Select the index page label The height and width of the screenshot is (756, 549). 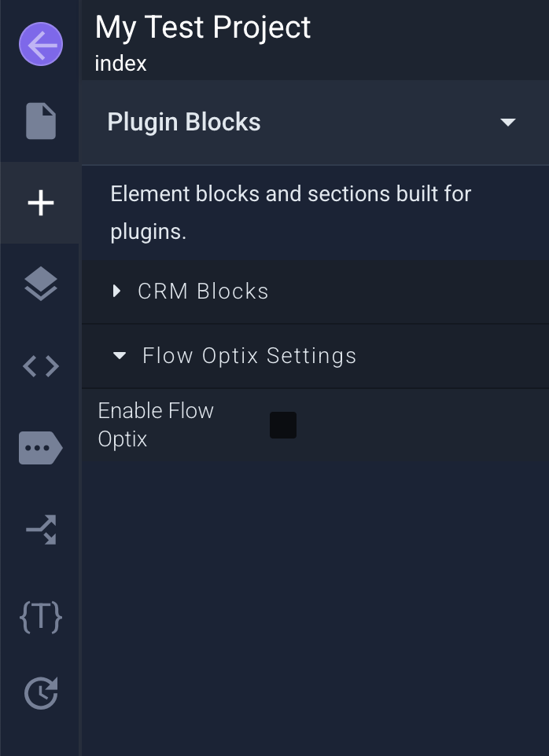tap(119, 63)
